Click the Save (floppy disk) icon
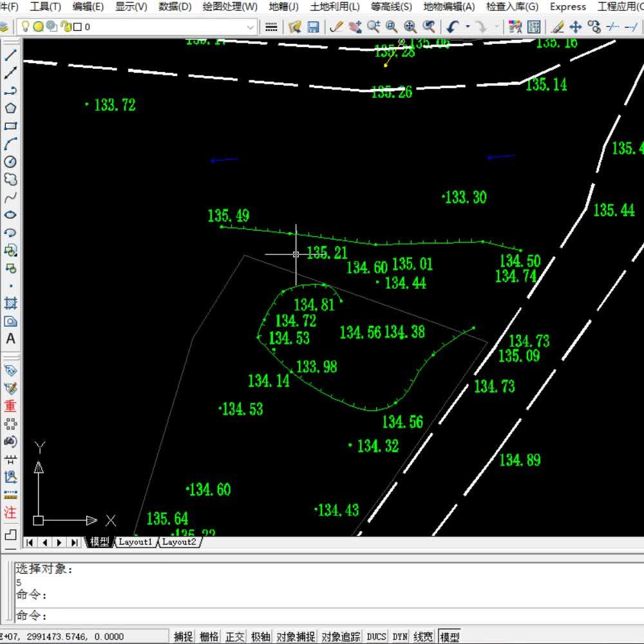This screenshot has height=644, width=644. [314, 27]
